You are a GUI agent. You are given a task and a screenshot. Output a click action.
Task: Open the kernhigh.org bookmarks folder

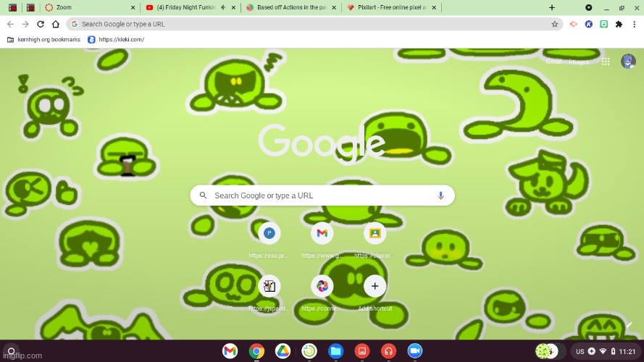[x=44, y=39]
